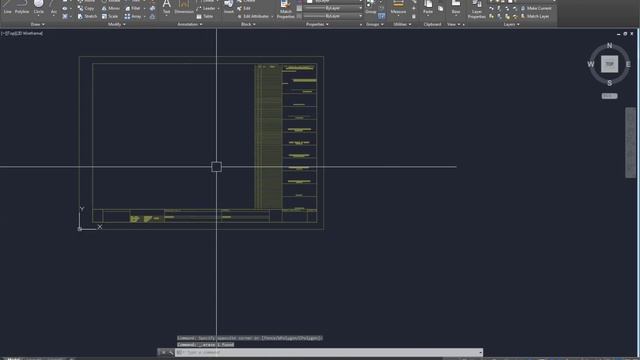Expand the Layers panel
The image size is (640, 360).
click(x=511, y=24)
